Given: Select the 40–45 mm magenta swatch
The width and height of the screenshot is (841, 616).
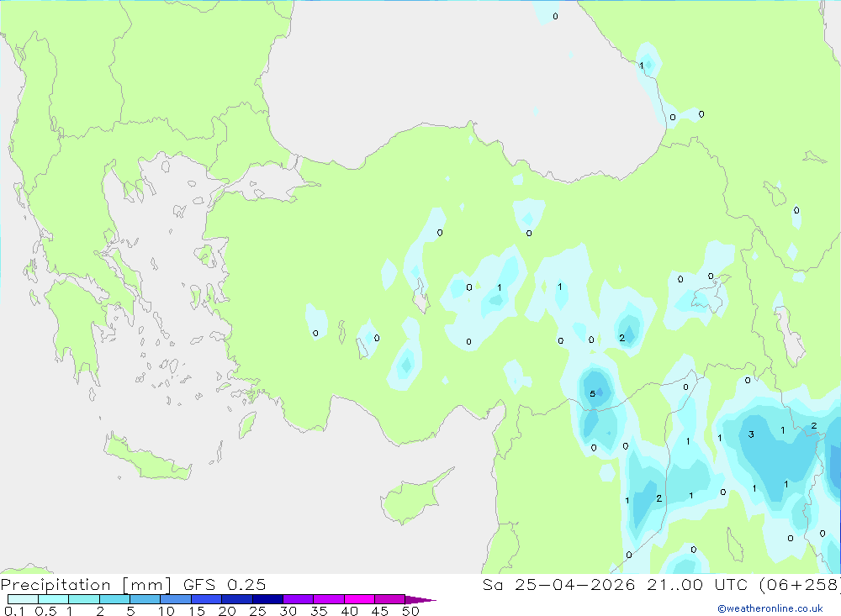Looking at the screenshot, I should point(359,599).
